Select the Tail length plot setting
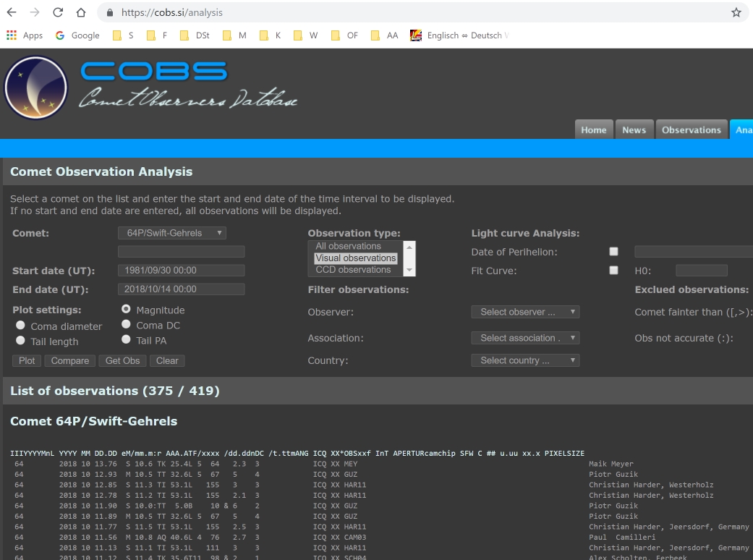Image resolution: width=753 pixels, height=560 pixels. 20,341
